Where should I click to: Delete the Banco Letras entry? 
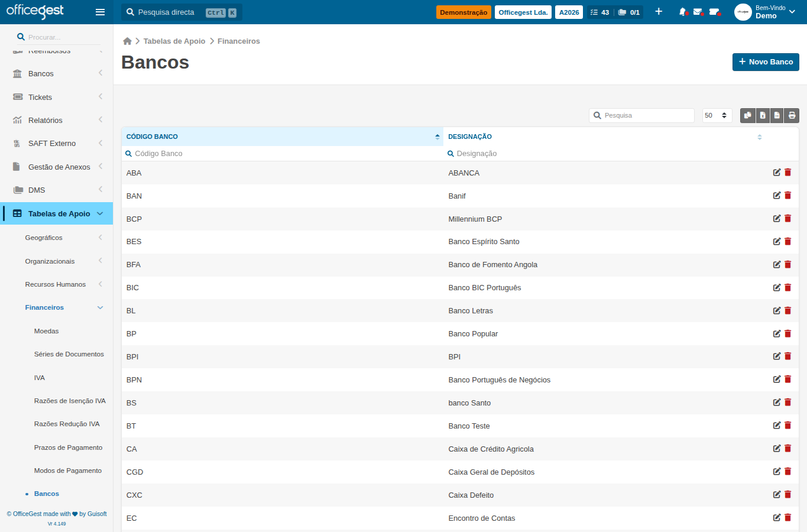(787, 310)
